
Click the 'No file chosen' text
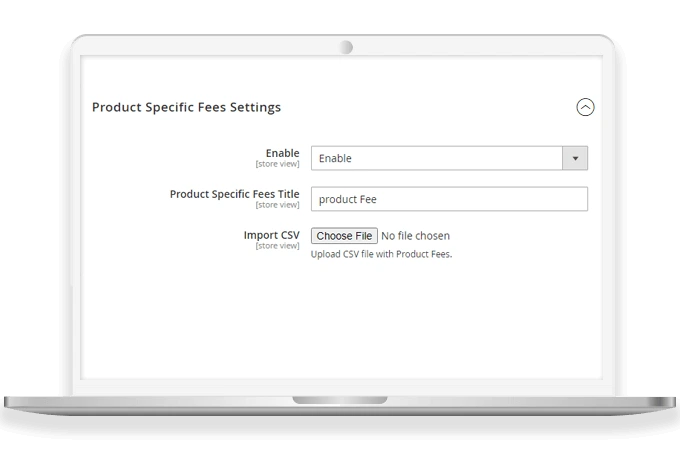click(x=416, y=236)
